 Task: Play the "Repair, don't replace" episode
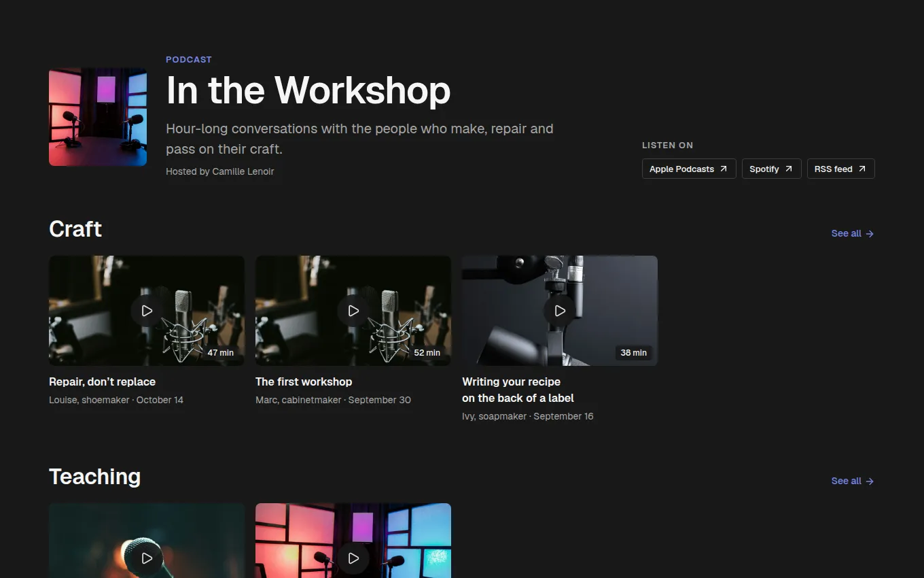pos(147,311)
